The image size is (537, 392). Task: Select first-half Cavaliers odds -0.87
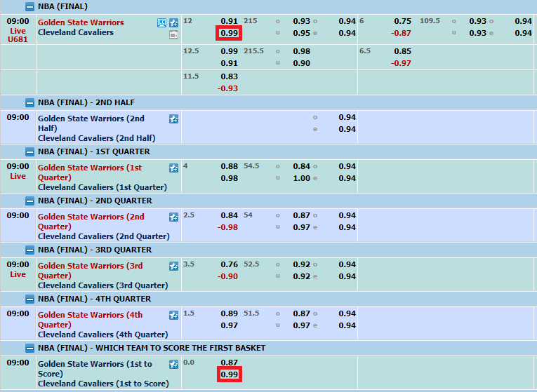coord(401,33)
